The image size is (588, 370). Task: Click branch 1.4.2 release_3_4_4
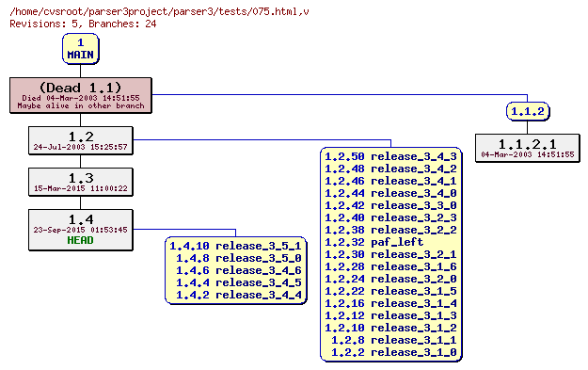coord(239,295)
